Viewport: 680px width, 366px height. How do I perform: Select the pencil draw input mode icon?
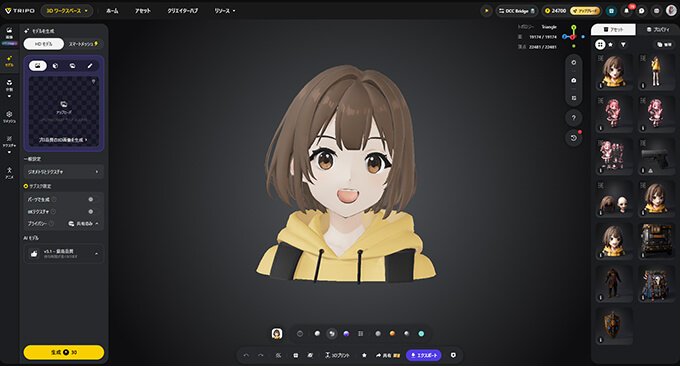click(90, 66)
